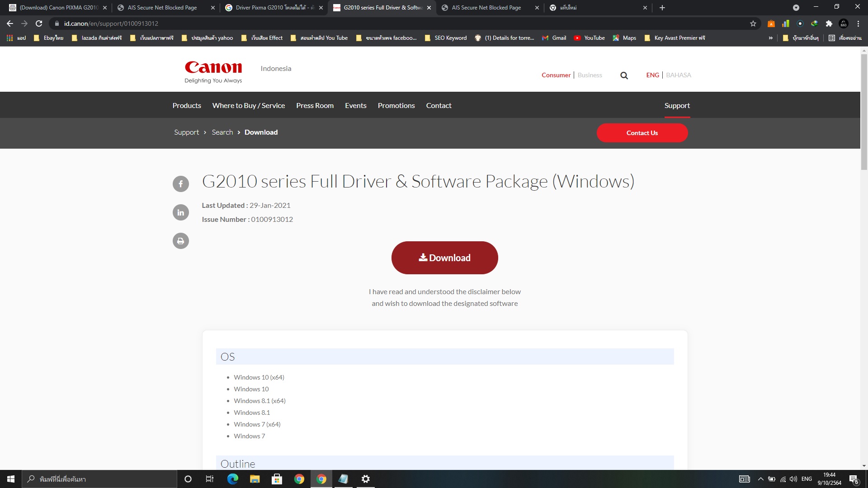Viewport: 868px width, 488px height.
Task: Share page via Facebook icon
Action: [181, 184]
